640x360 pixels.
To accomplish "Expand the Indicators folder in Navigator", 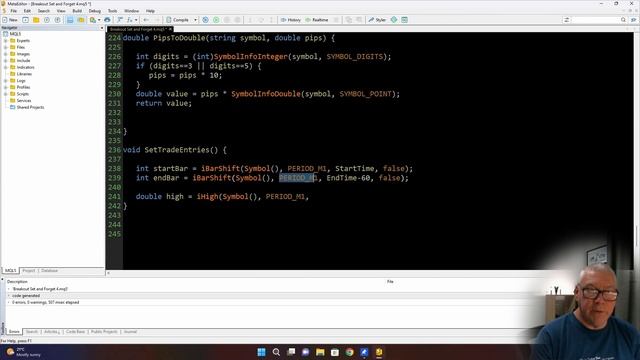I will pyautogui.click(x=5, y=67).
